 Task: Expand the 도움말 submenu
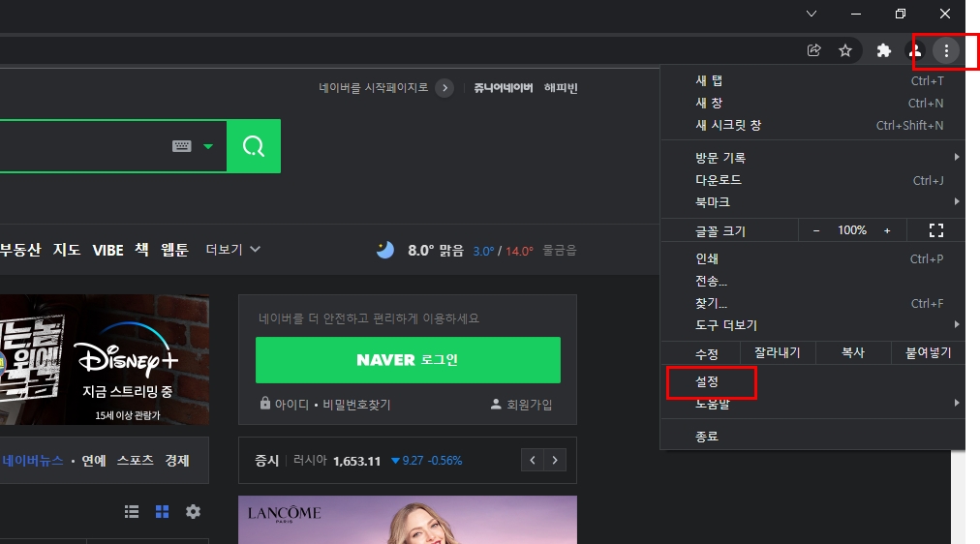pos(812,404)
